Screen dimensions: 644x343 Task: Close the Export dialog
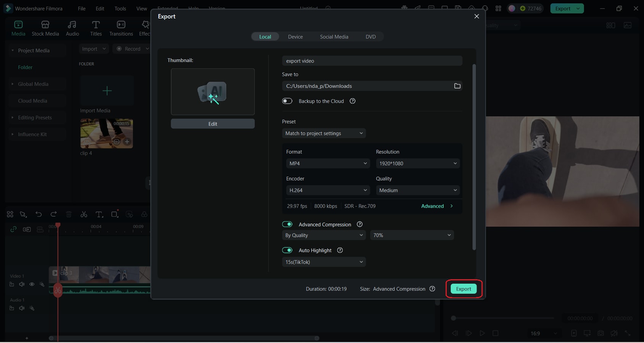477,16
